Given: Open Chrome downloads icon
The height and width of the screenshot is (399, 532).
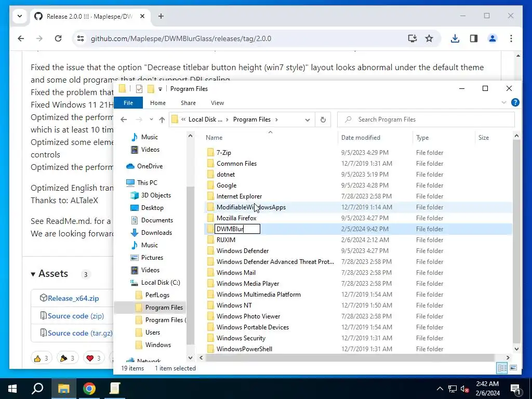Looking at the screenshot, I should (x=455, y=38).
